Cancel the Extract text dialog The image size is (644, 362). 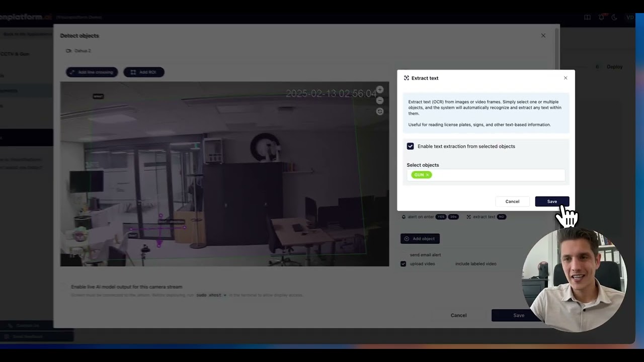click(x=512, y=202)
